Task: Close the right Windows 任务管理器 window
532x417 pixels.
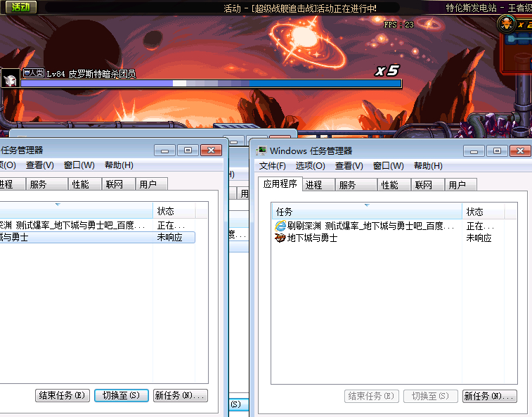Action: point(521,150)
